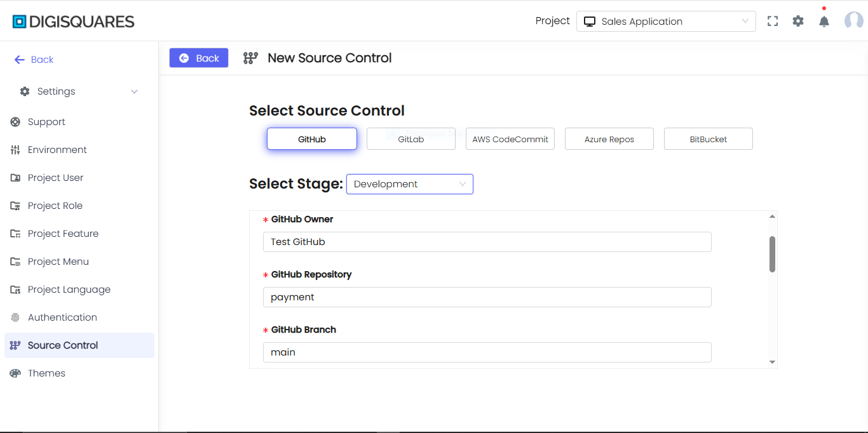
Task: Open Project Language item
Action: point(79,290)
